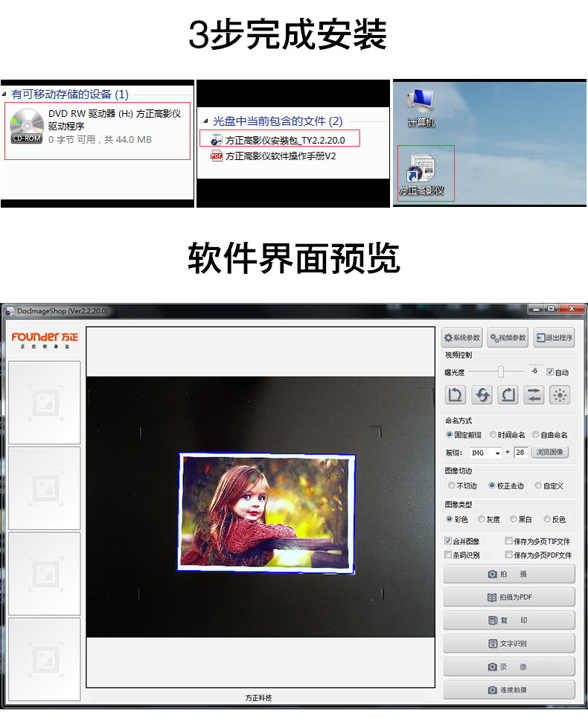Open the IMG prefix dropdown
The image size is (588, 719).
[497, 453]
